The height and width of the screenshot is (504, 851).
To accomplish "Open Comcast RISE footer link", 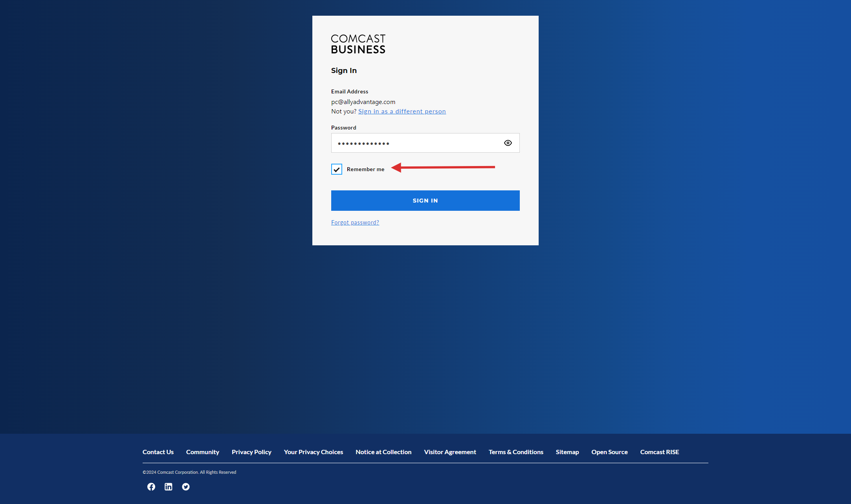I will pyautogui.click(x=660, y=452).
